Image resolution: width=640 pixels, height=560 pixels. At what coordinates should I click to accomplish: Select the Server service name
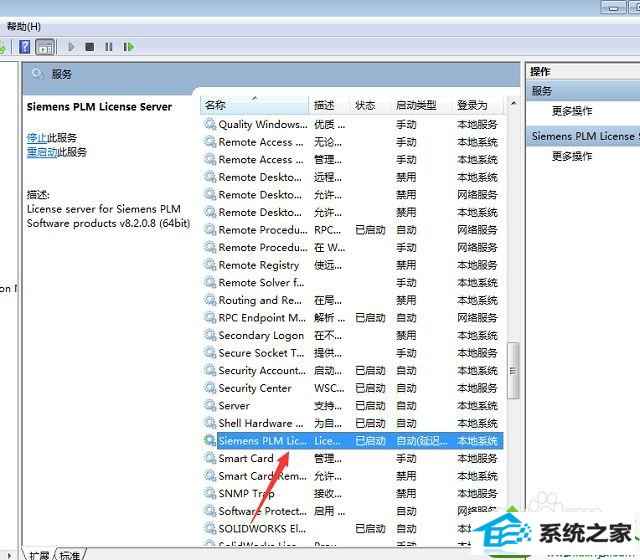234,406
